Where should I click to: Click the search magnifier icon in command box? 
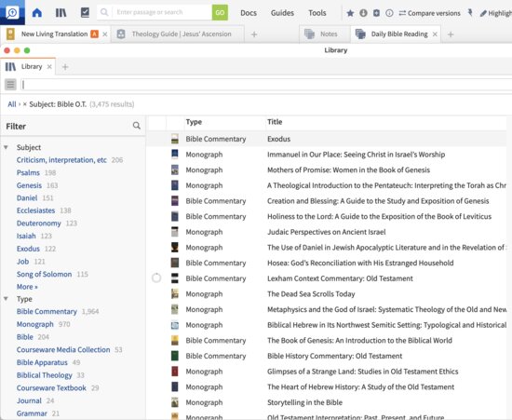pyautogui.click(x=104, y=12)
